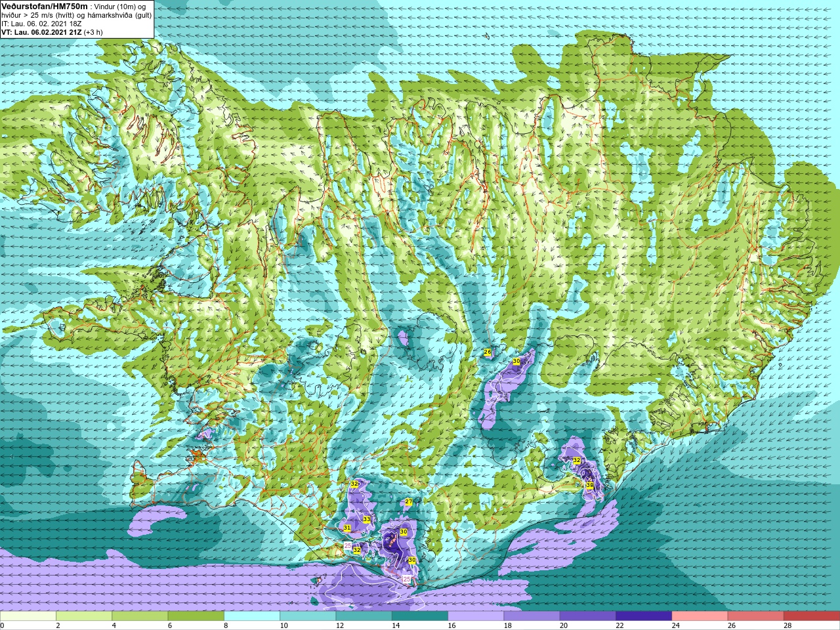Click the legend scale number 28
This screenshot has width=840, height=630.
pos(787,625)
